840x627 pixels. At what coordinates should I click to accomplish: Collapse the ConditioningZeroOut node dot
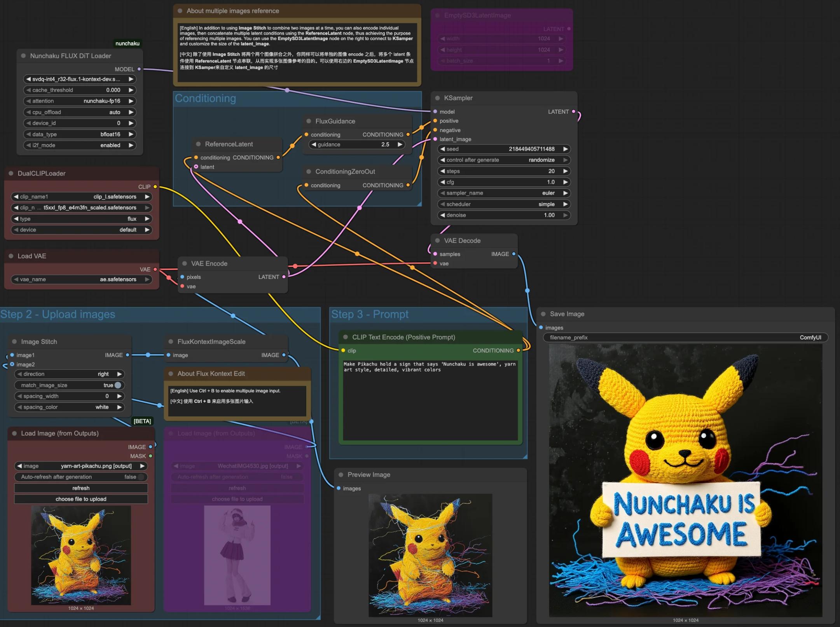[x=309, y=171]
